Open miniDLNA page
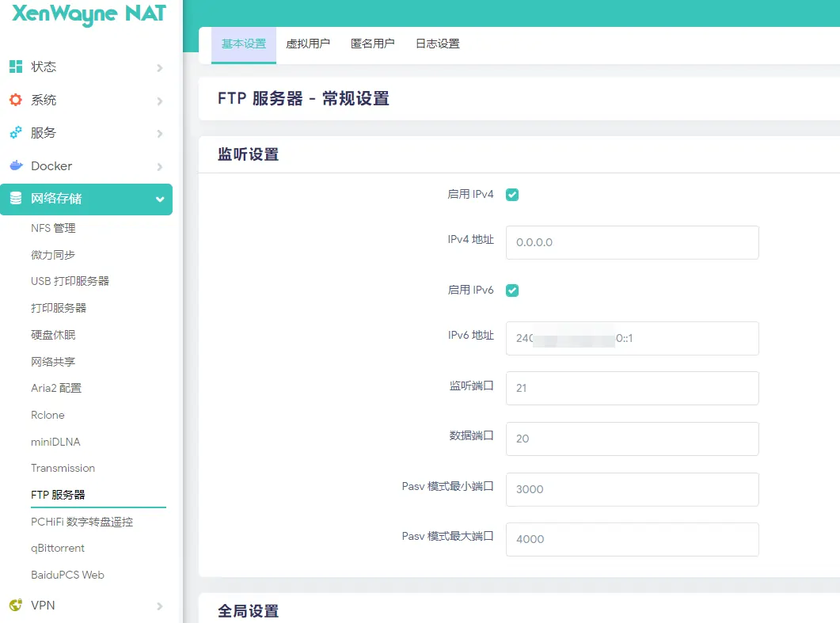Image resolution: width=840 pixels, height=623 pixels. [x=55, y=442]
